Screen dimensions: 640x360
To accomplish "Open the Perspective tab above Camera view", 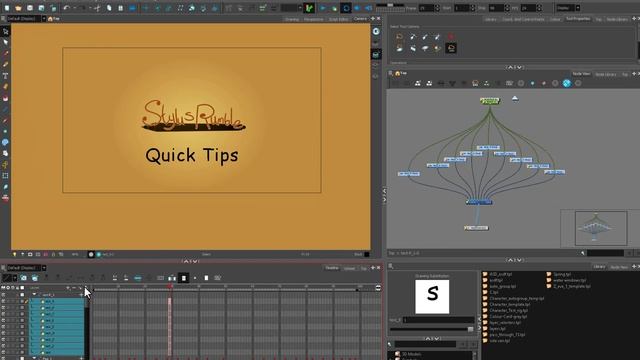I will (313, 19).
